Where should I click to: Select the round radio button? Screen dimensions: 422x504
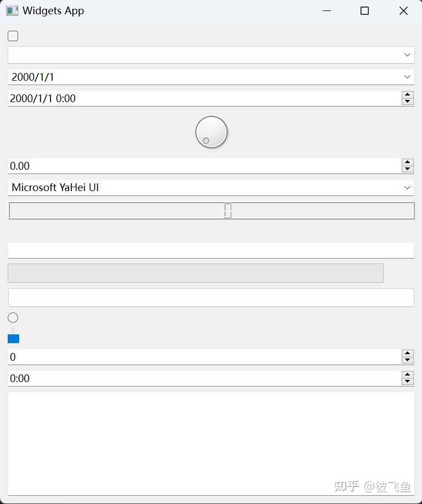click(x=13, y=318)
